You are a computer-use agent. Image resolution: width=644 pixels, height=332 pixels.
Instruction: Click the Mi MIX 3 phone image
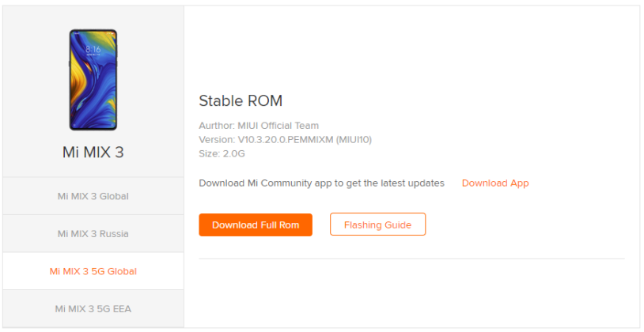tap(93, 80)
